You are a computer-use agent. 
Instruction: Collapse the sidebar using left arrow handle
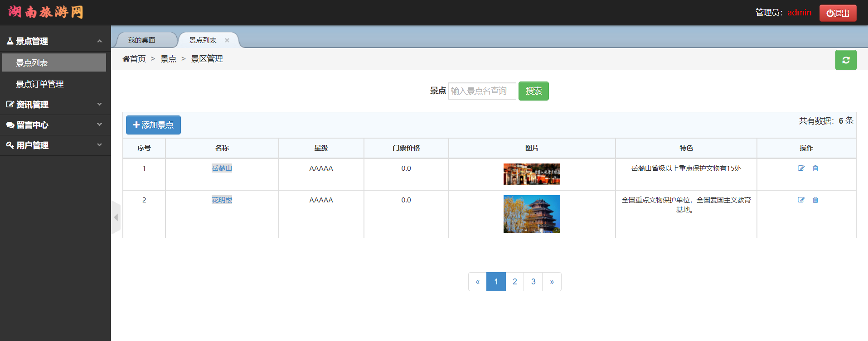116,217
